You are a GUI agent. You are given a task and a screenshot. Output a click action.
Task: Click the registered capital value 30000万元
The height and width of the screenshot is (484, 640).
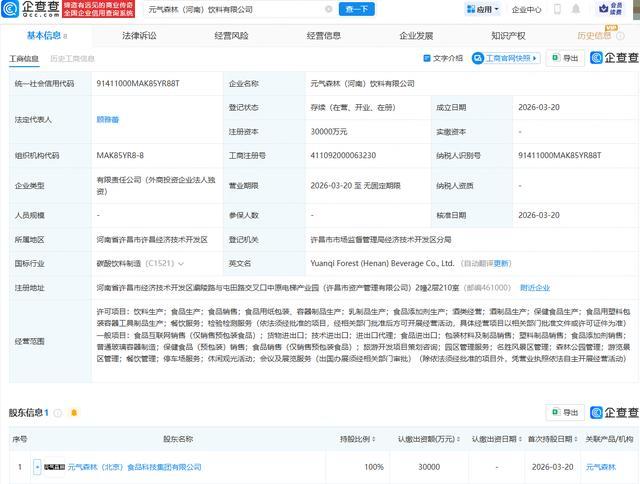point(329,132)
